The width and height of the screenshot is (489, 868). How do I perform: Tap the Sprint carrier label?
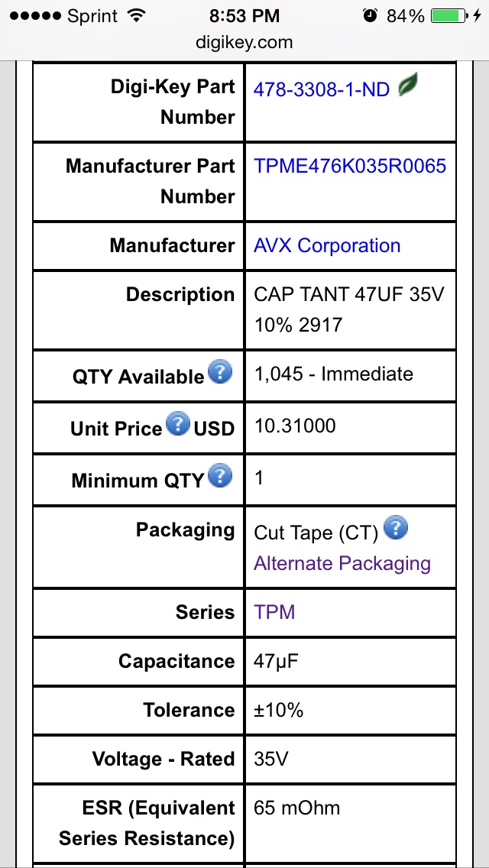[92, 16]
